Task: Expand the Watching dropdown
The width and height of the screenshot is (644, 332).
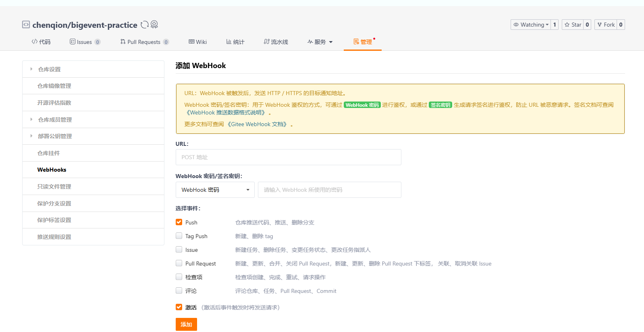Action: [x=530, y=25]
